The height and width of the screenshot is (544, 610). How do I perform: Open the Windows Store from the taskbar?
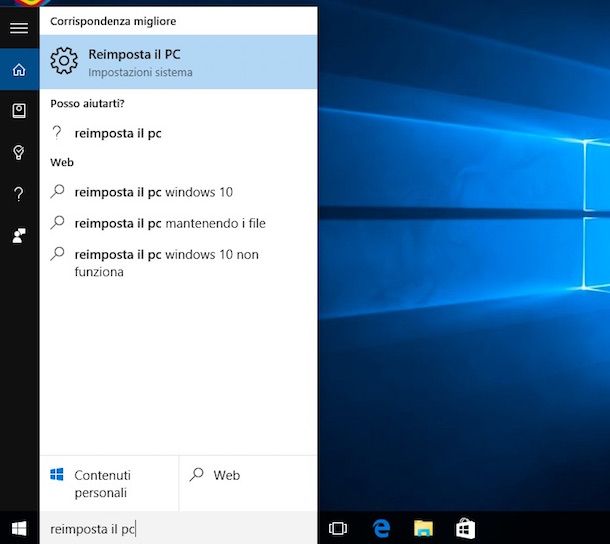[465, 528]
